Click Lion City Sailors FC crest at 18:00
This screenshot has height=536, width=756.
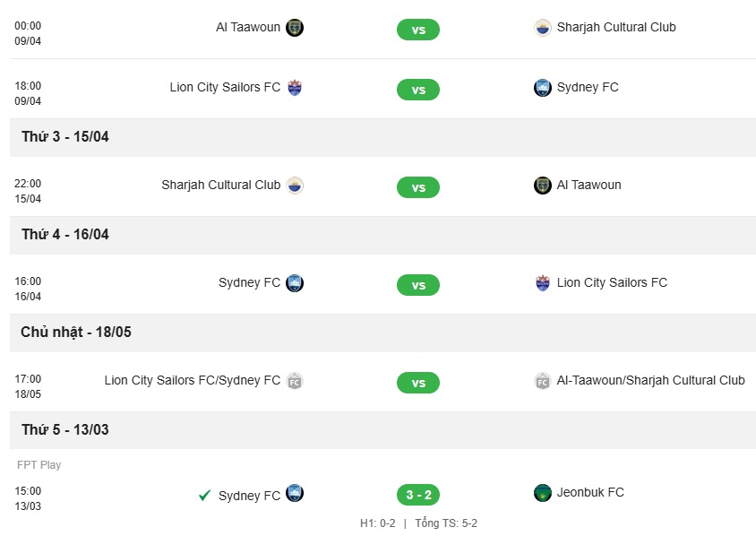[x=295, y=88]
